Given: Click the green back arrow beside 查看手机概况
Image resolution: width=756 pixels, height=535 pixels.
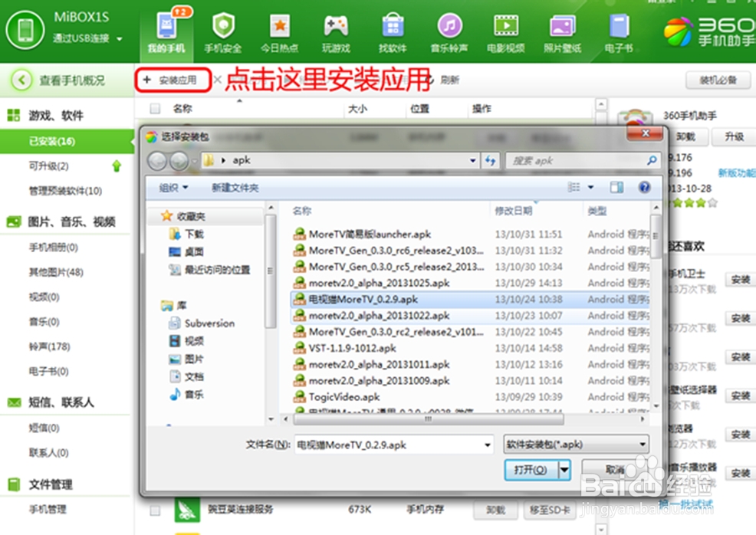Looking at the screenshot, I should tap(21, 80).
